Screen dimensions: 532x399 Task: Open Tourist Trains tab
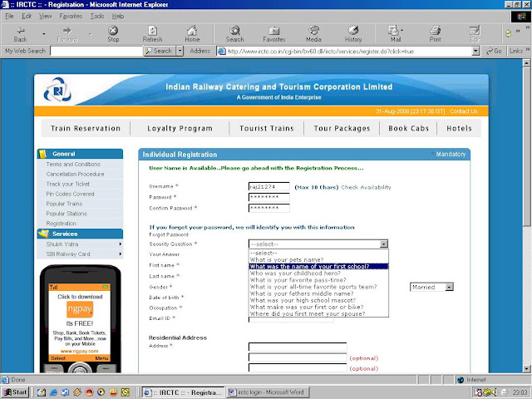[x=267, y=128]
